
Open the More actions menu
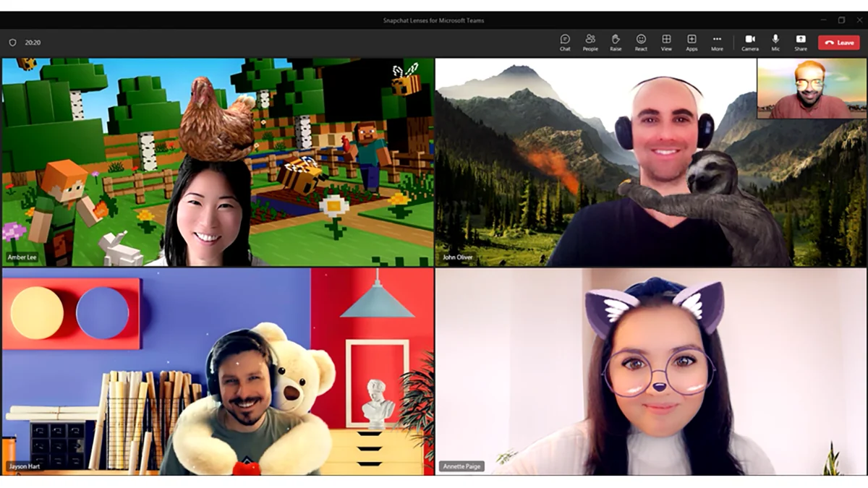pyautogui.click(x=717, y=42)
